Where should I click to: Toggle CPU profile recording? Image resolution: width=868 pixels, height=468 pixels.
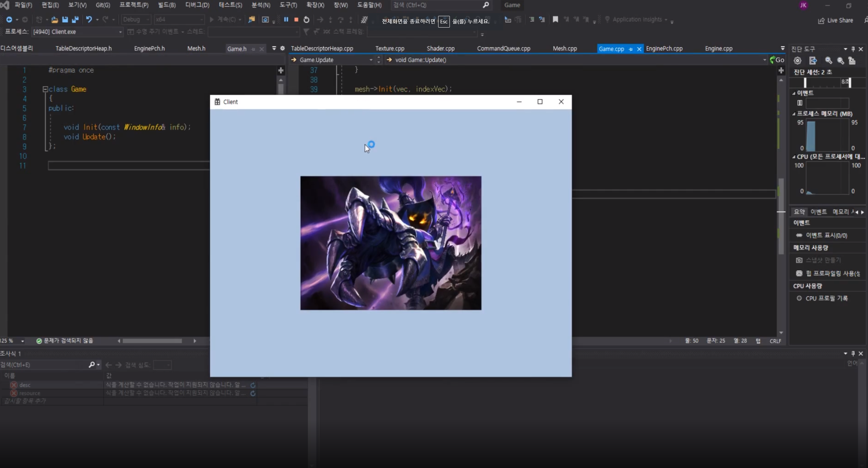tap(821, 298)
